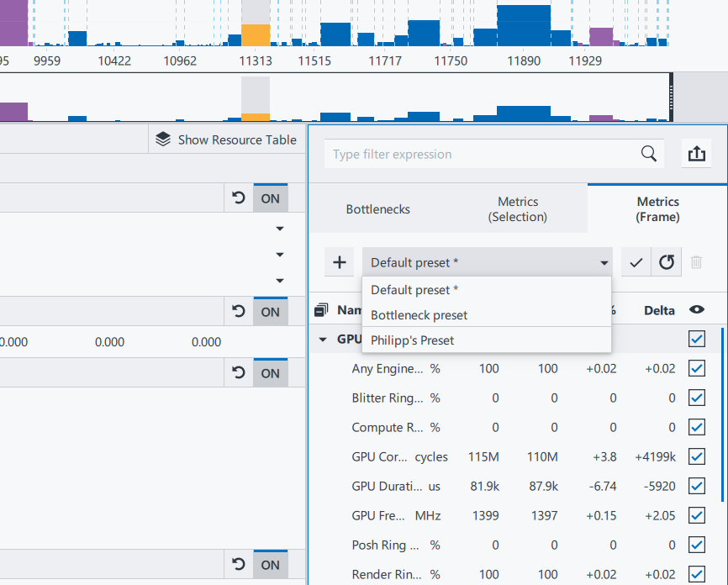Click the export icon beside the filter box
The width and height of the screenshot is (728, 585).
point(695,154)
